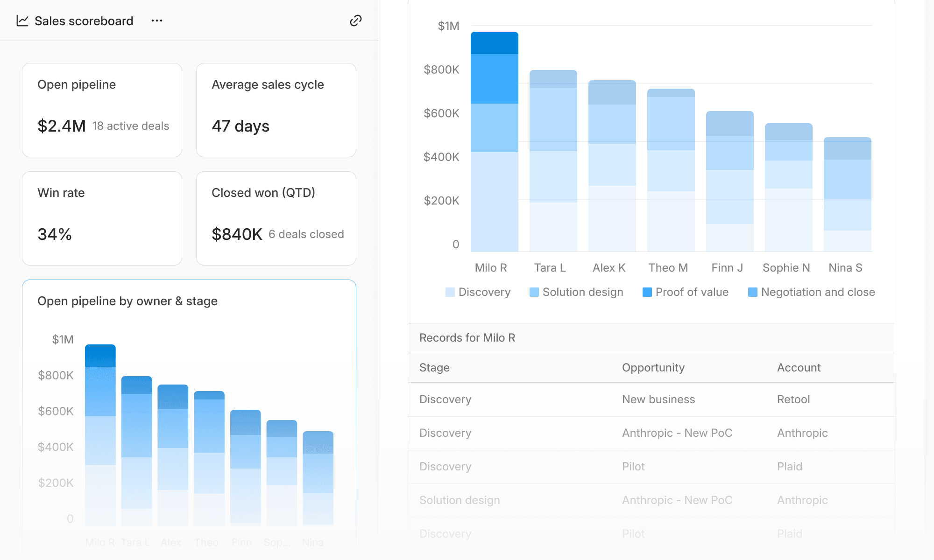Select the Win rate card
The image size is (934, 560).
[102, 218]
